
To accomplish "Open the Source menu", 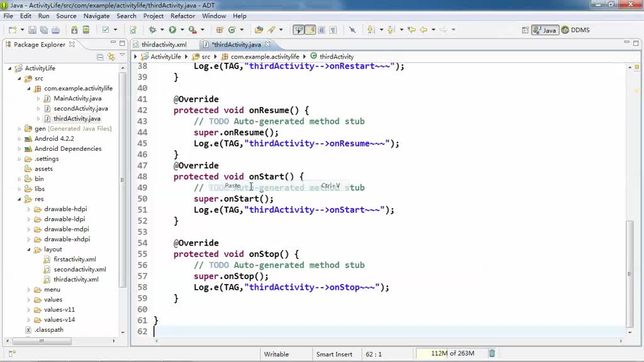I will coord(66,16).
